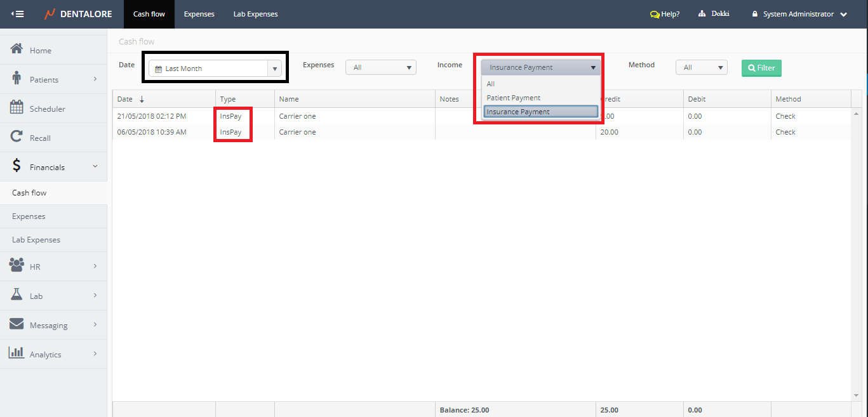
Task: Open the Scheduler calendar icon
Action: [x=17, y=108]
